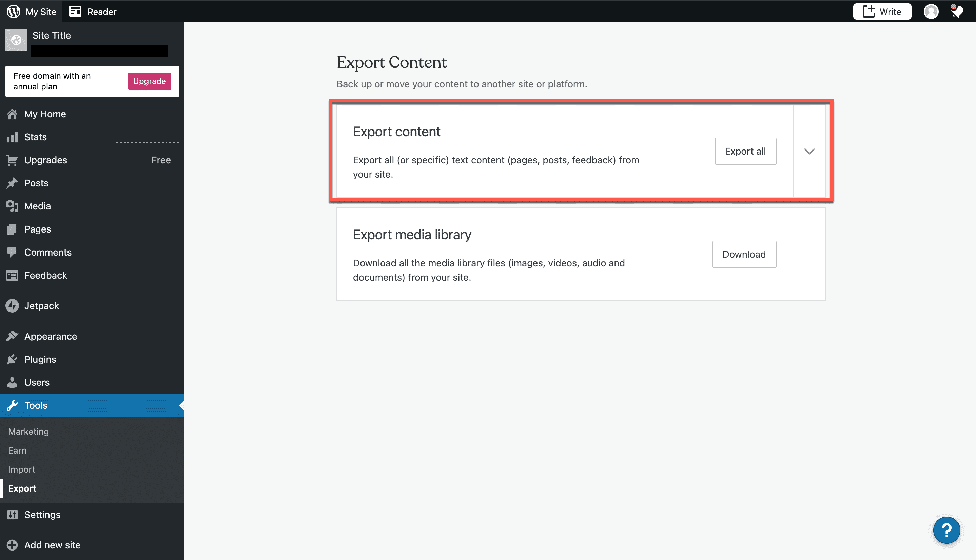Screen dimensions: 976x560
Task: Click the Add new site plus icon
Action: (12, 545)
